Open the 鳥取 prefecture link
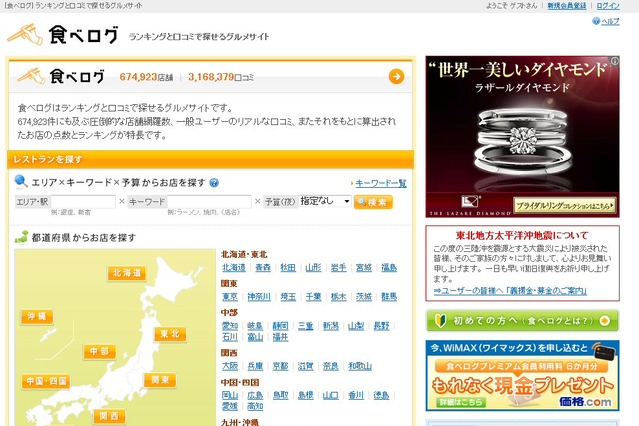Screen dimensions: 639x426 (x=280, y=395)
